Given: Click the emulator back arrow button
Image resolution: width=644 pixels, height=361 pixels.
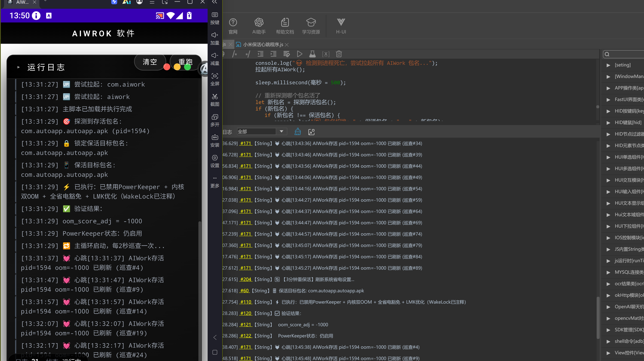Looking at the screenshot, I should 215,337.
